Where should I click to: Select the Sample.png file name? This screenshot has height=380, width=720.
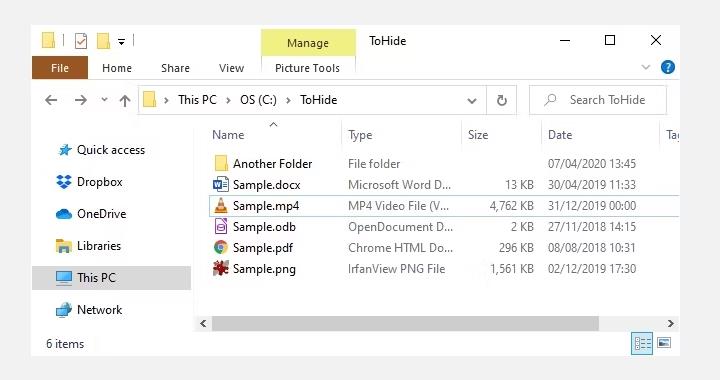(x=264, y=269)
